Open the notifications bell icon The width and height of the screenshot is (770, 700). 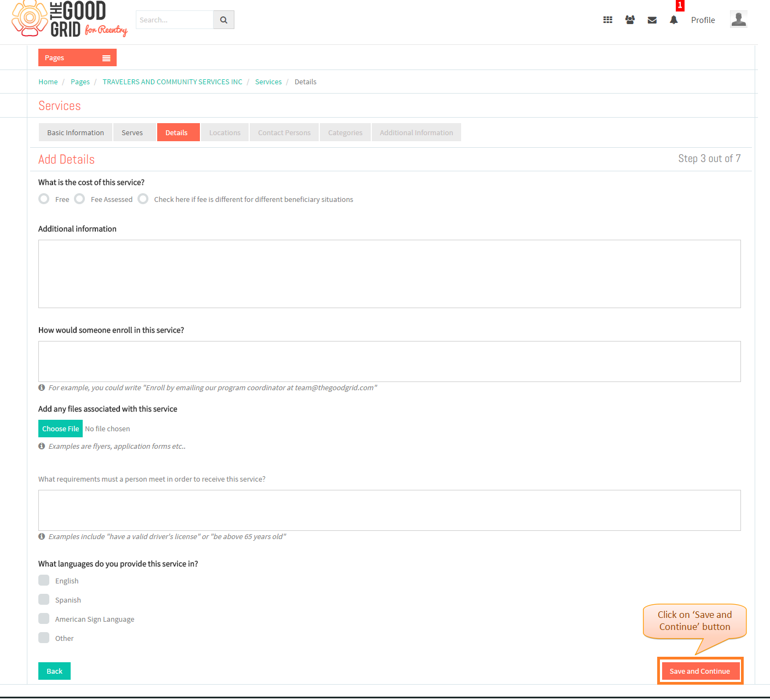point(674,20)
